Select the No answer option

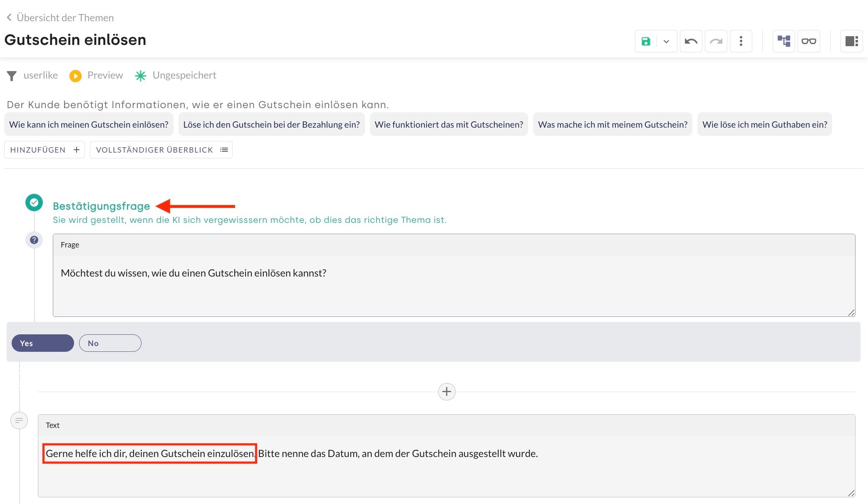(x=110, y=343)
